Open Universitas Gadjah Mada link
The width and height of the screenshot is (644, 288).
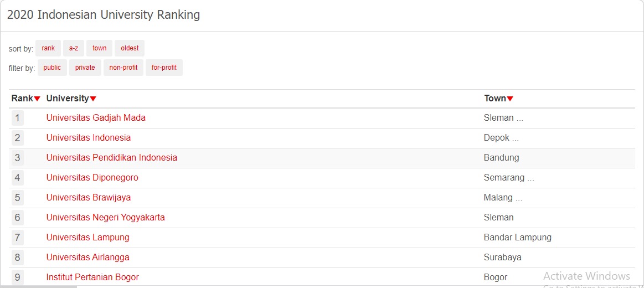tap(96, 118)
